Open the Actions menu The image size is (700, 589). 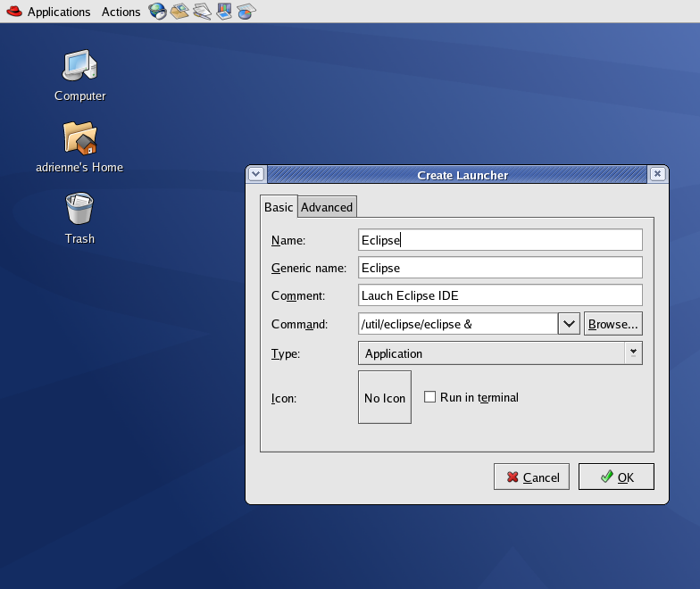pos(121,12)
